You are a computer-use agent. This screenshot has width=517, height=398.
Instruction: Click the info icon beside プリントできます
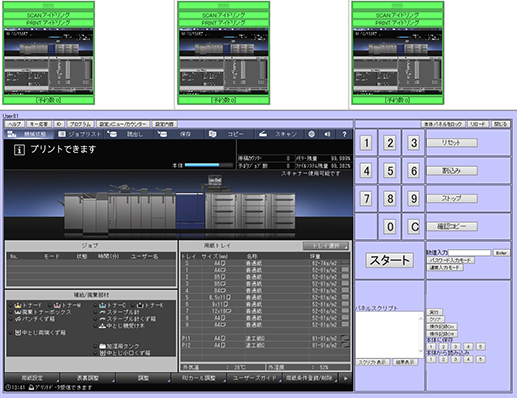pos(19,150)
